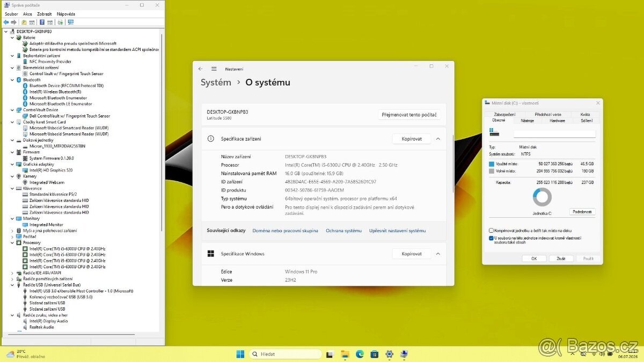Expand Řadiče paměťových zařízení node
644x362 pixels.
12,279
